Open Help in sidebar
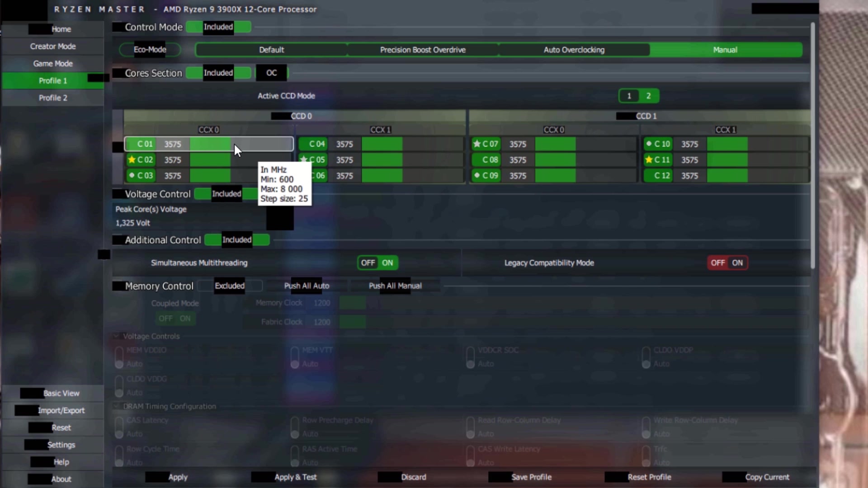This screenshot has width=868, height=488. tap(53, 462)
